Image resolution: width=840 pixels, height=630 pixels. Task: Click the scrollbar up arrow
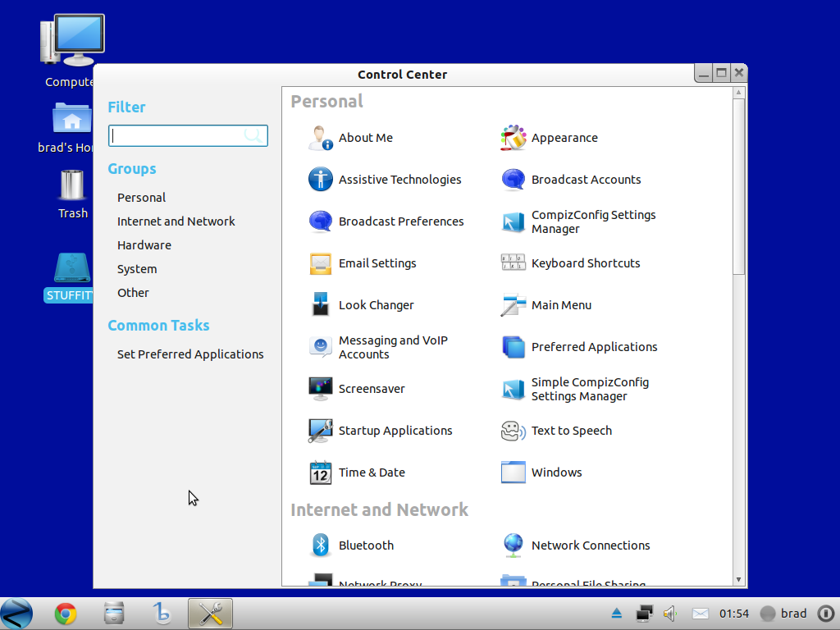[x=739, y=92]
